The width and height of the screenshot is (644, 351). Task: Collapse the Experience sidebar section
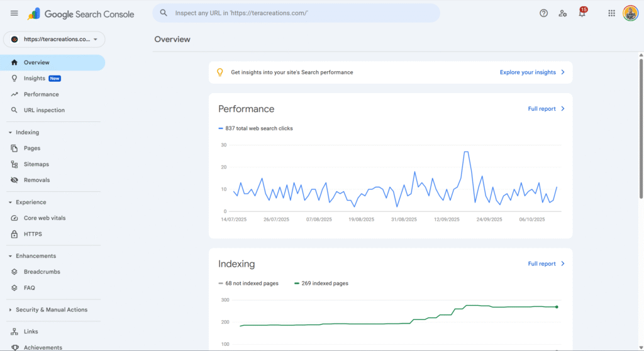[x=10, y=202]
